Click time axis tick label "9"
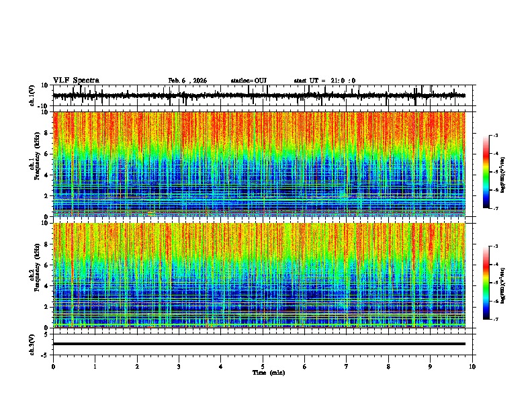This screenshot has width=532, height=411. [x=430, y=367]
